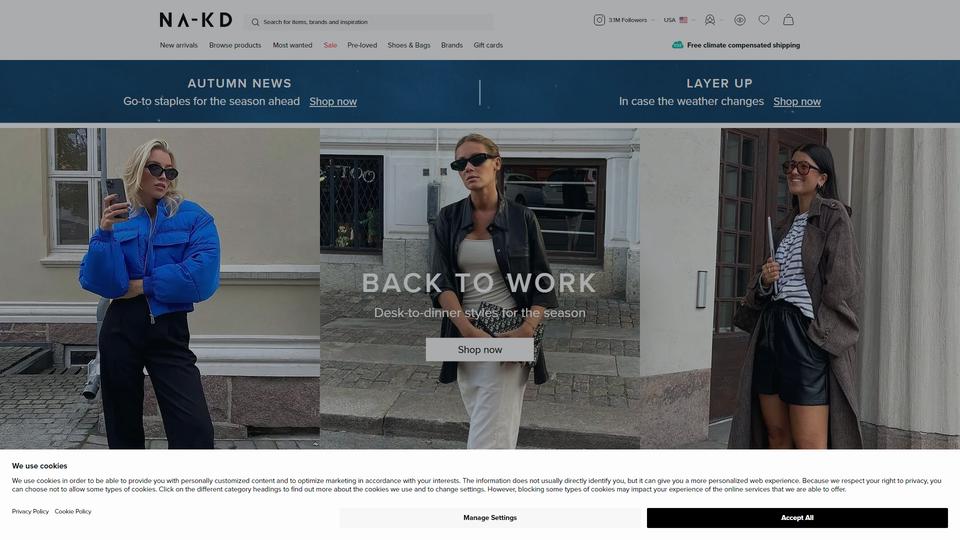
Task: Select the Pre-loved menu item
Action: (362, 45)
